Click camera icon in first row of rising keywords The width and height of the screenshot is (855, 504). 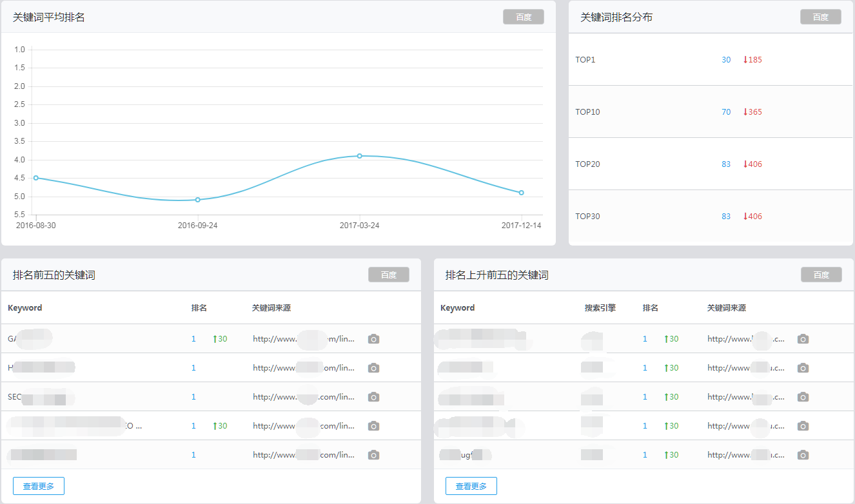coord(803,339)
